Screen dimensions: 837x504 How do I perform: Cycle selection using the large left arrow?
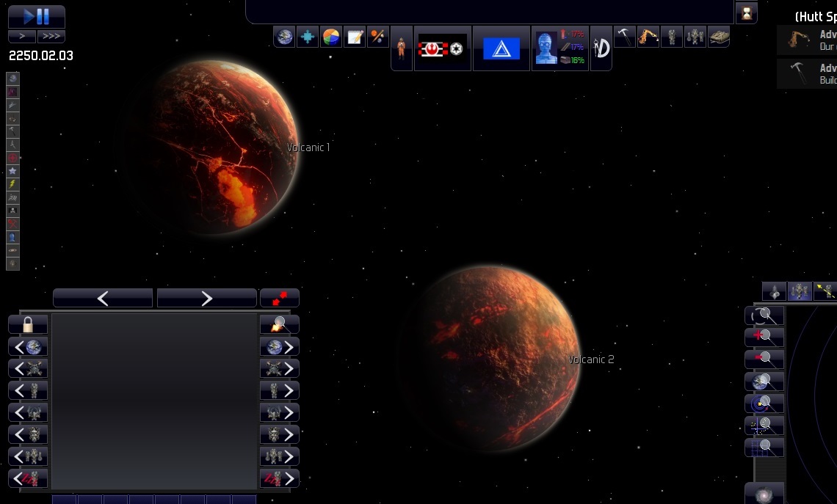[x=102, y=298]
